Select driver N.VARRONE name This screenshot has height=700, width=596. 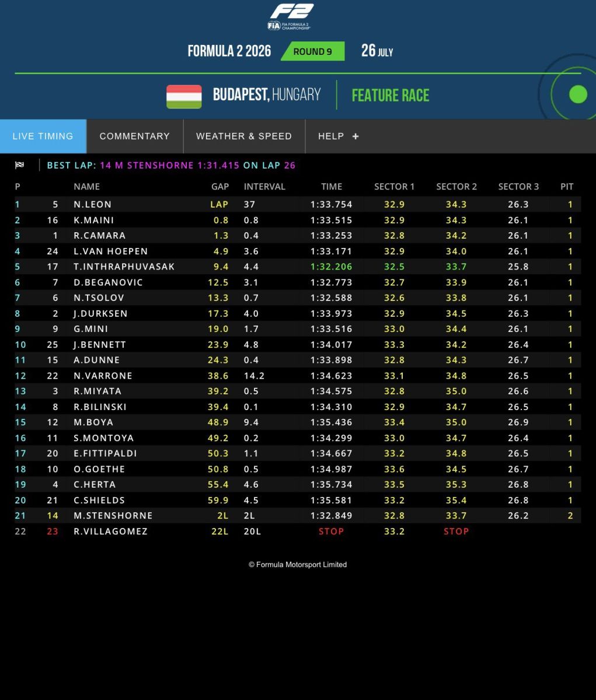pos(103,376)
